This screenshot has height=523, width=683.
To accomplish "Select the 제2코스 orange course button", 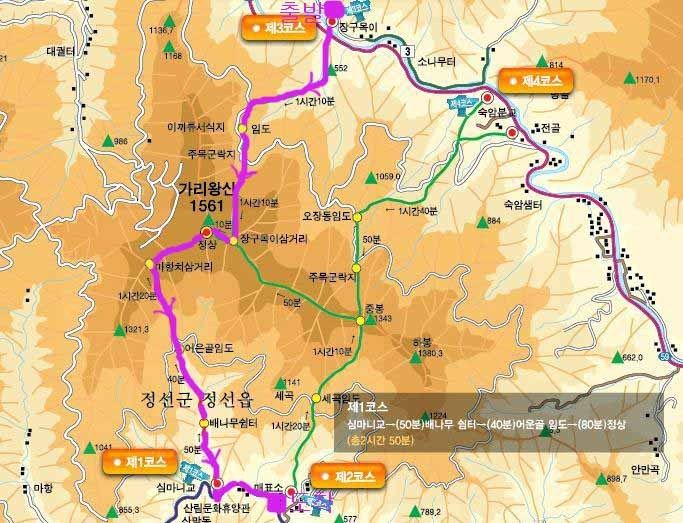I will pos(348,476).
